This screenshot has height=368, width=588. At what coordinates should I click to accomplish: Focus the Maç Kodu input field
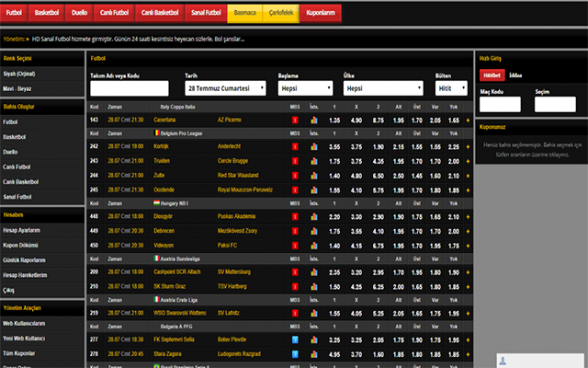pyautogui.click(x=499, y=104)
